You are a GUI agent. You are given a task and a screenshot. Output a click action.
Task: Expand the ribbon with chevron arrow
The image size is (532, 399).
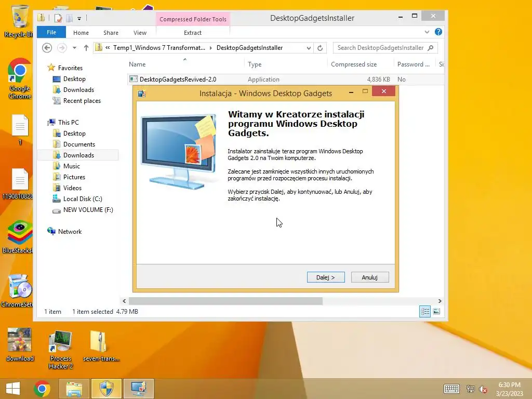pos(427,32)
